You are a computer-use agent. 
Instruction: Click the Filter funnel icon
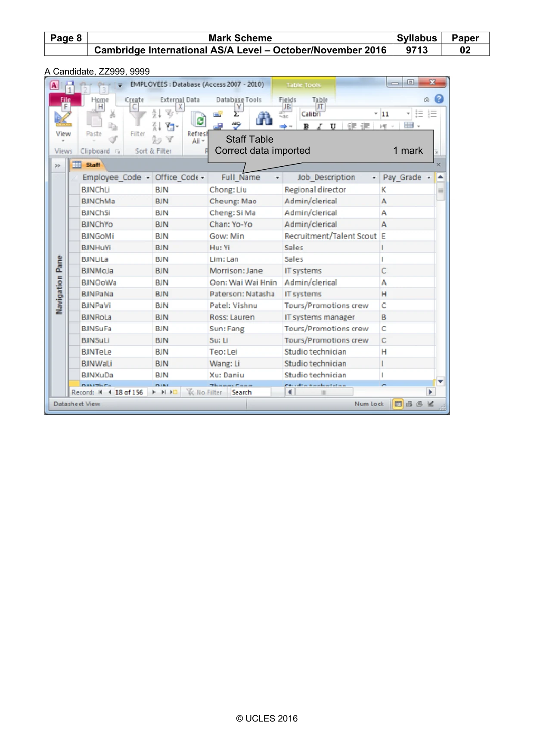[x=138, y=119]
